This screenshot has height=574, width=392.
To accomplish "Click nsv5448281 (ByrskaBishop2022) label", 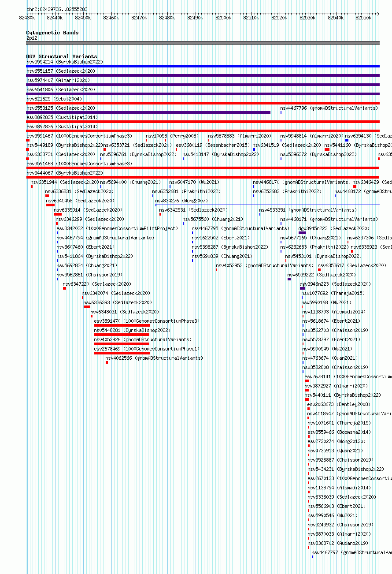I will (132, 331).
